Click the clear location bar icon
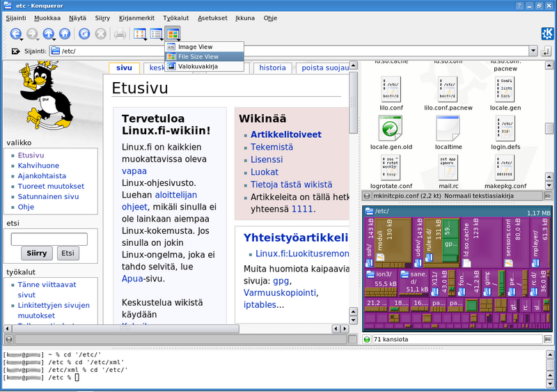This screenshot has height=392, width=557. (15, 51)
